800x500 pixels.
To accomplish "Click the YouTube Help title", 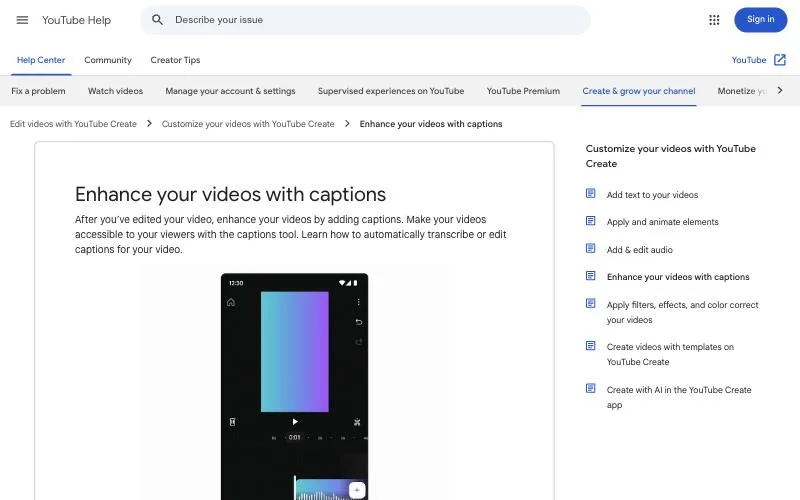I will [76, 20].
